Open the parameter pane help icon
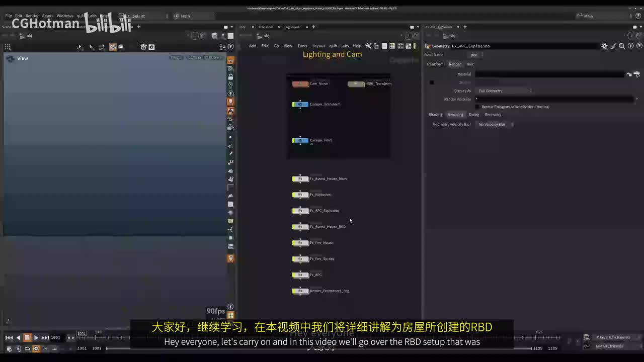Image resolution: width=644 pixels, height=362 pixels. pyautogui.click(x=638, y=46)
